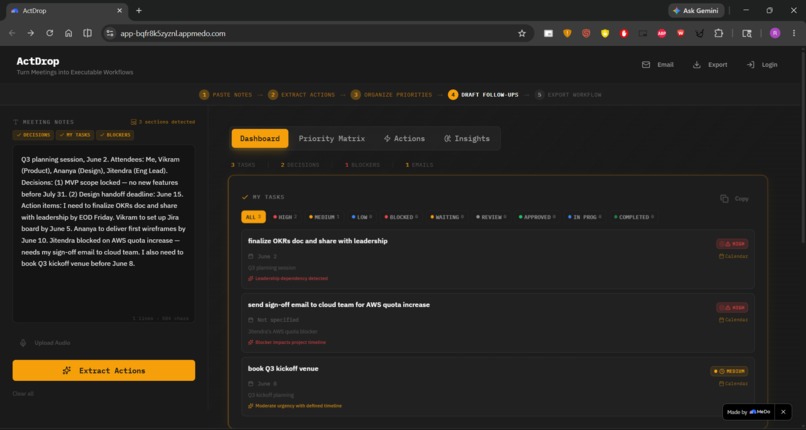Filter tasks by Low priority
Image resolution: width=806 pixels, height=430 pixels.
coord(362,217)
